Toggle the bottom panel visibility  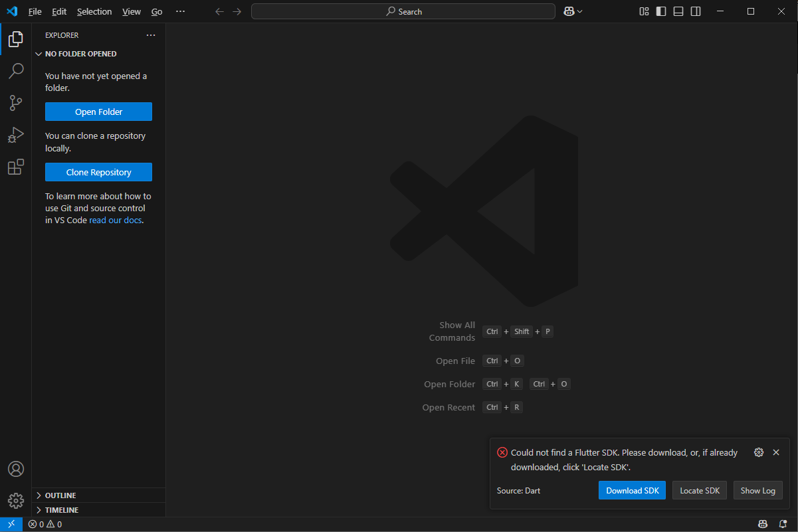click(x=678, y=11)
